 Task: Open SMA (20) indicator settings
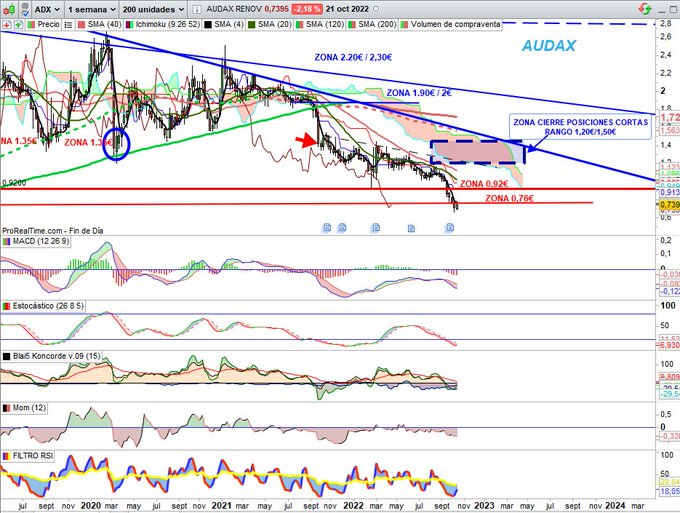(x=275, y=25)
